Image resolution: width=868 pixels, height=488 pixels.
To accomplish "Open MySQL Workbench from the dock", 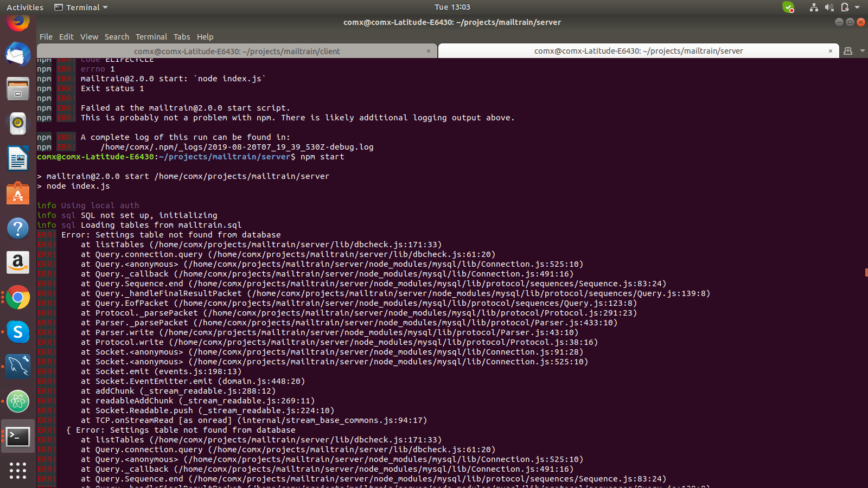I will [x=18, y=367].
